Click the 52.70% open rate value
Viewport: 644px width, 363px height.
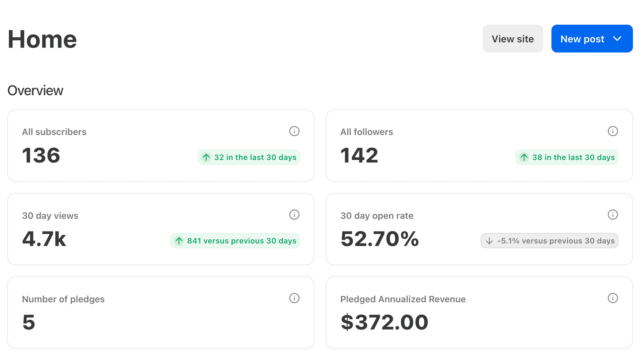click(x=380, y=239)
